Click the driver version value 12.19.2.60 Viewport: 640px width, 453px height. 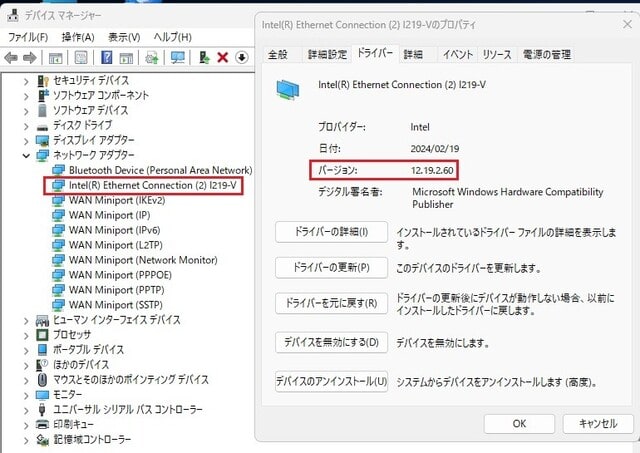coord(432,171)
